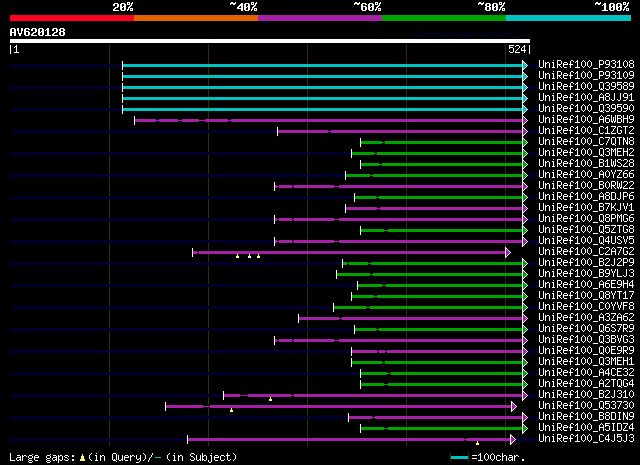The height and width of the screenshot is (465, 640).
Task: Click the white AV620128 query sequence bar
Action: click(x=270, y=41)
